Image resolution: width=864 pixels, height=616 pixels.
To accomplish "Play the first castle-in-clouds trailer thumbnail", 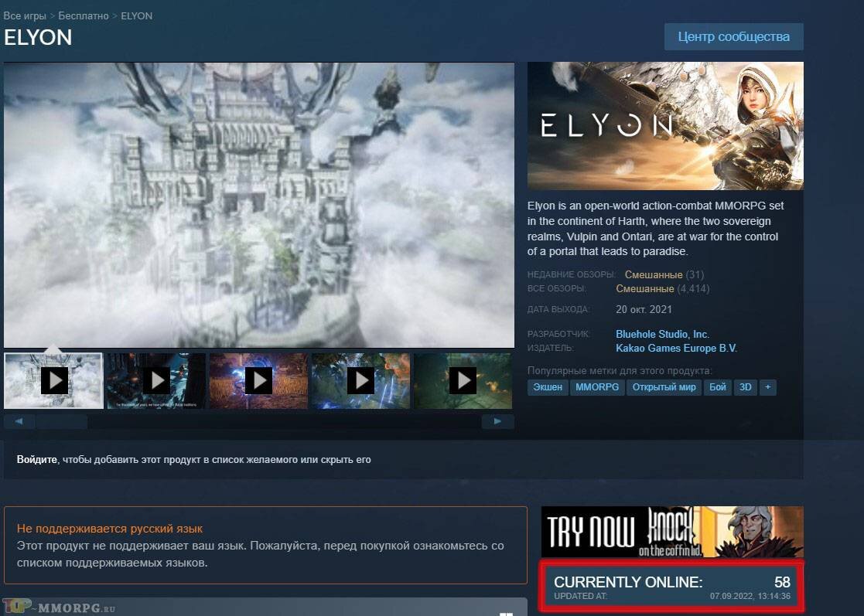I will (x=53, y=381).
